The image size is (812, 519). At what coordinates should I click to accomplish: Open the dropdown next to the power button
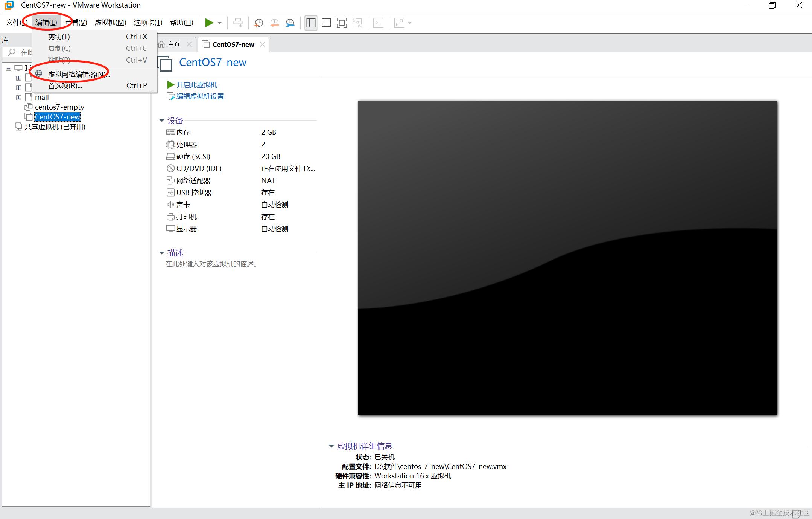tap(219, 23)
